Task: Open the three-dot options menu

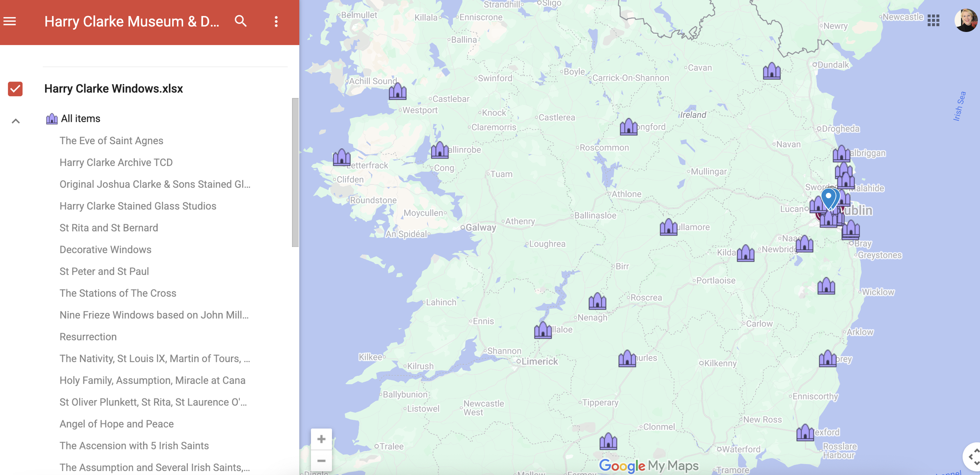Action: [276, 22]
